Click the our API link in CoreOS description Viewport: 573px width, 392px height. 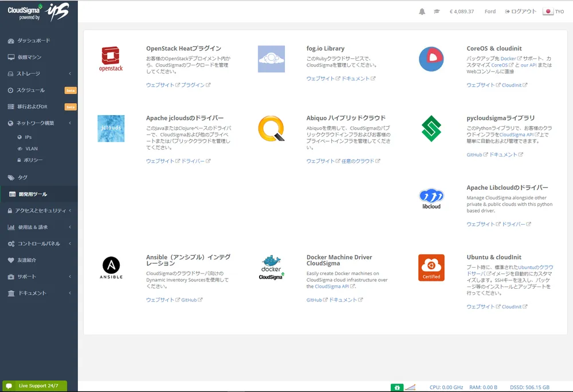(x=528, y=65)
